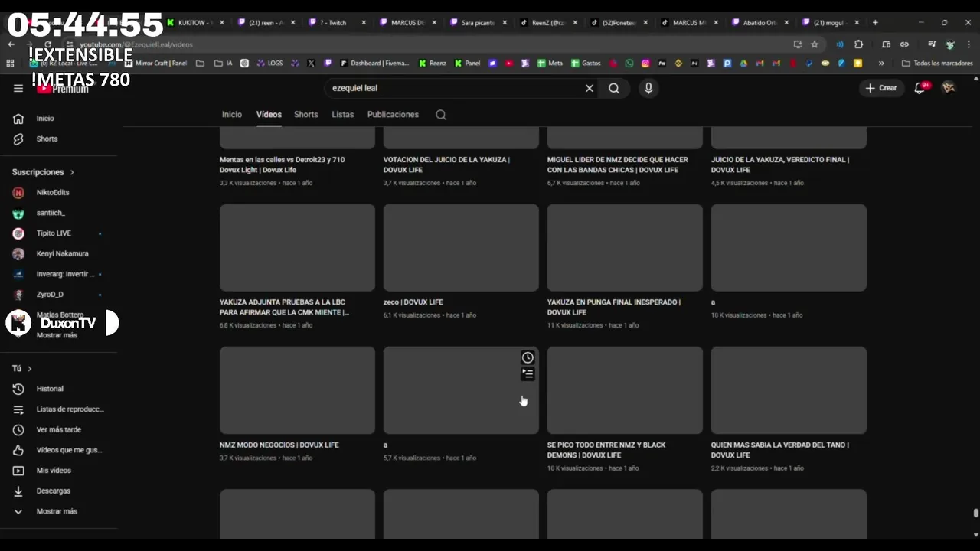
Task: Open the Listas channel tab
Action: pyautogui.click(x=342, y=114)
